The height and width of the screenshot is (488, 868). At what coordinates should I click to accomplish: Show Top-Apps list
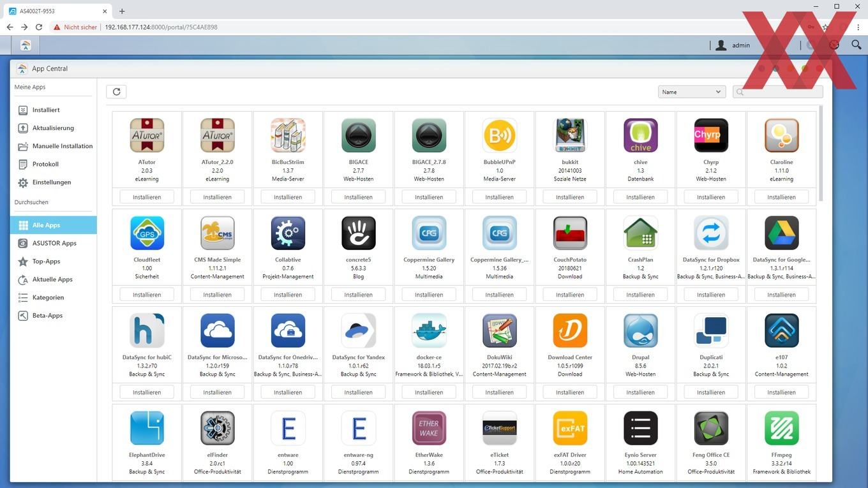coord(54,262)
